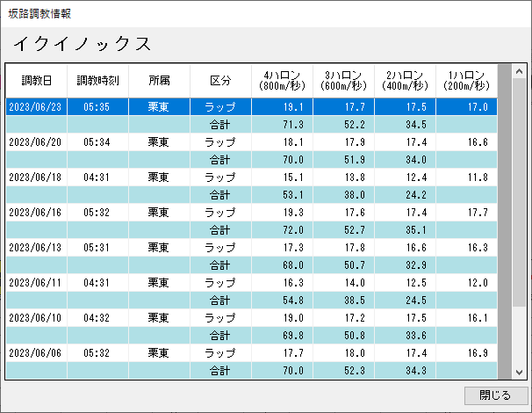The width and height of the screenshot is (532, 413).
Task: Click the scrollbar up arrow
Action: [519, 71]
